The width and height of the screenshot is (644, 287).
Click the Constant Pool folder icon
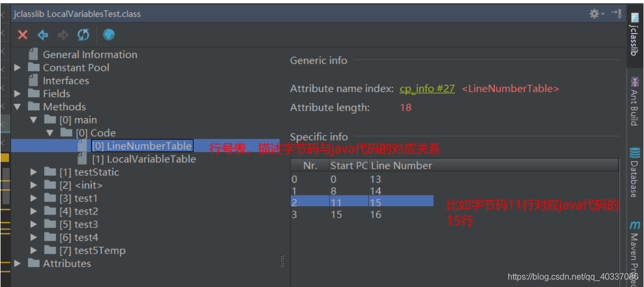click(34, 67)
